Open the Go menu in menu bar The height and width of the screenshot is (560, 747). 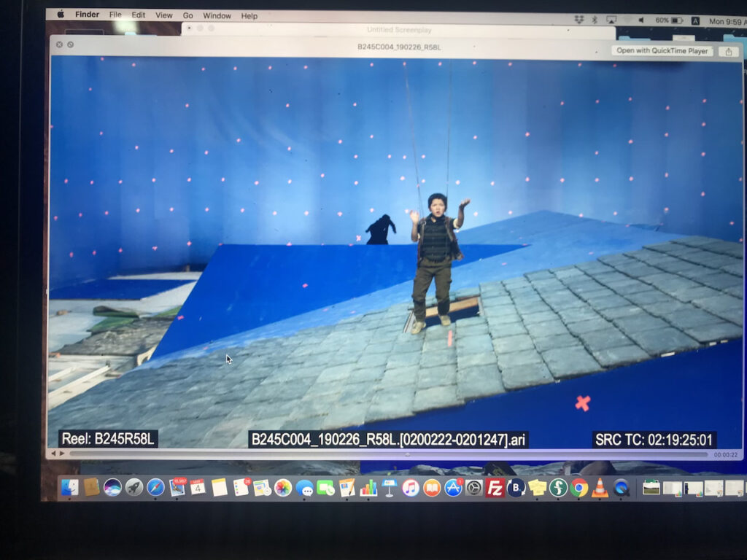[188, 16]
